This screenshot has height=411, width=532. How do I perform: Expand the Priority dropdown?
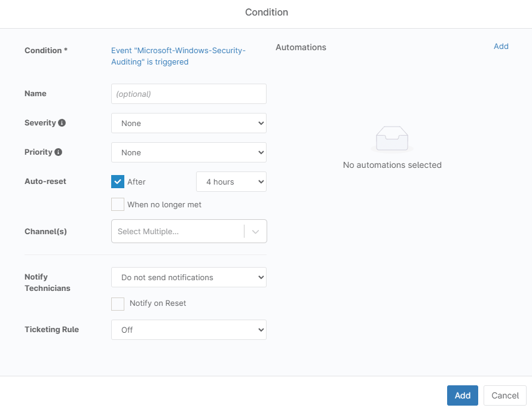click(x=188, y=152)
